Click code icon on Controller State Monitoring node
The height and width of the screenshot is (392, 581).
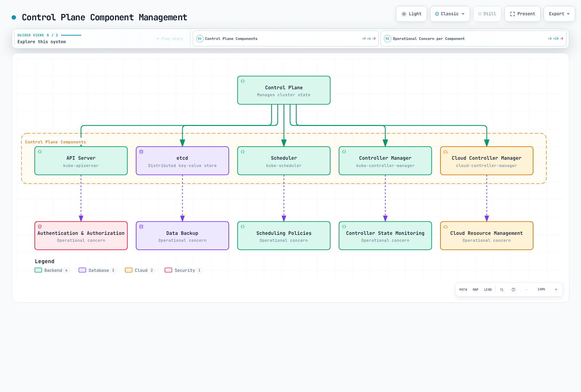pyautogui.click(x=344, y=226)
